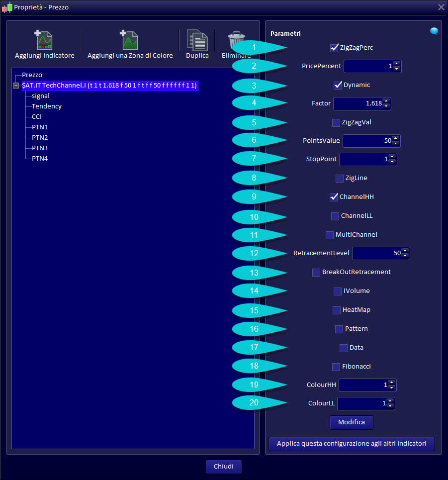Image resolution: width=448 pixels, height=480 pixels.
Task: Tick the Fibonacci checkbox
Action: click(x=336, y=367)
